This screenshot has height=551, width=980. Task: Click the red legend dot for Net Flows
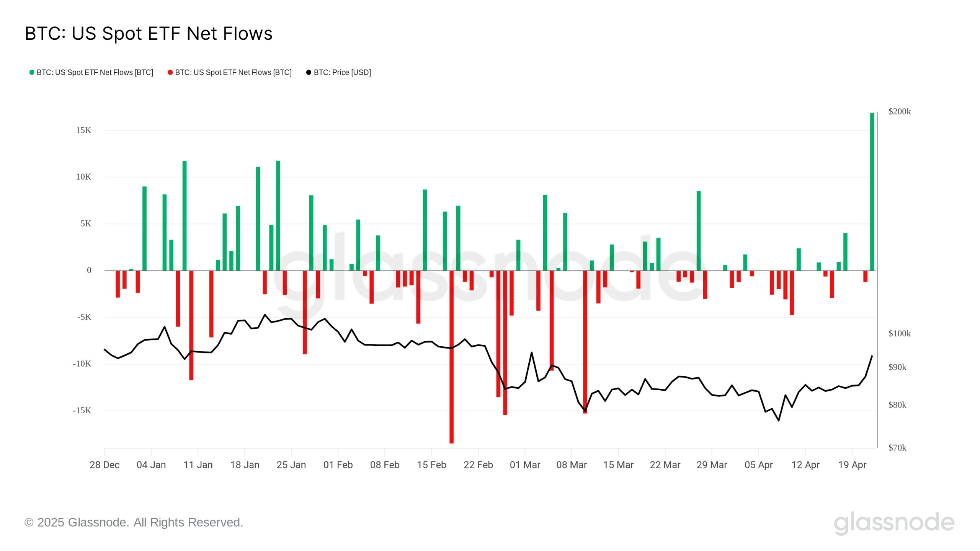pos(170,72)
